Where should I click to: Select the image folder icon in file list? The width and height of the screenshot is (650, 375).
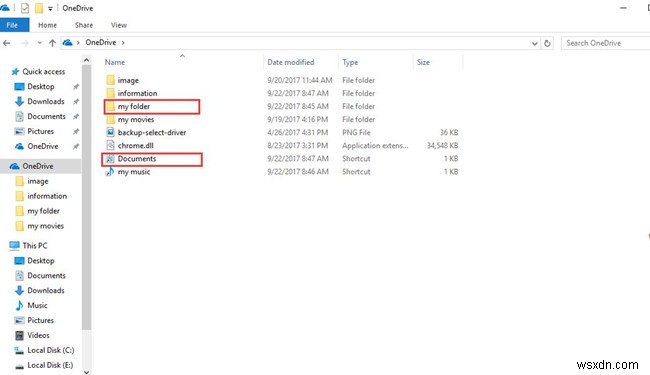pos(110,80)
